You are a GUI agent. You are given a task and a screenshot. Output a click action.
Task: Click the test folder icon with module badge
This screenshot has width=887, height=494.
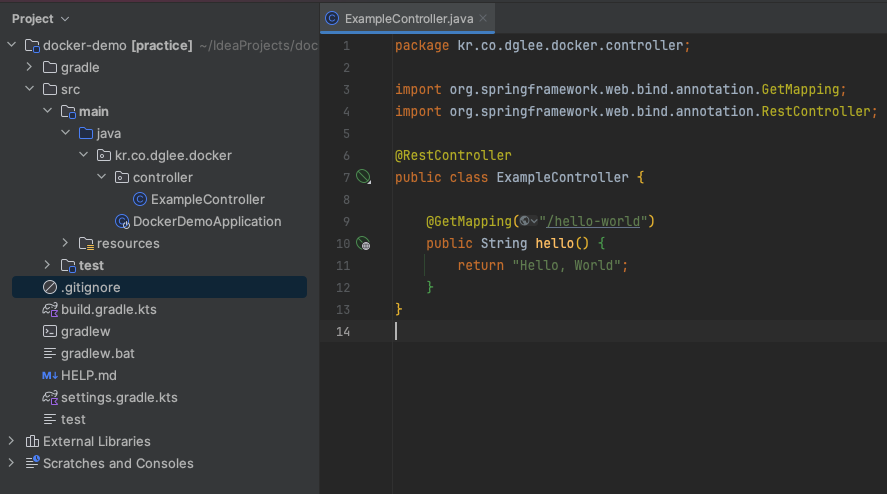(68, 266)
